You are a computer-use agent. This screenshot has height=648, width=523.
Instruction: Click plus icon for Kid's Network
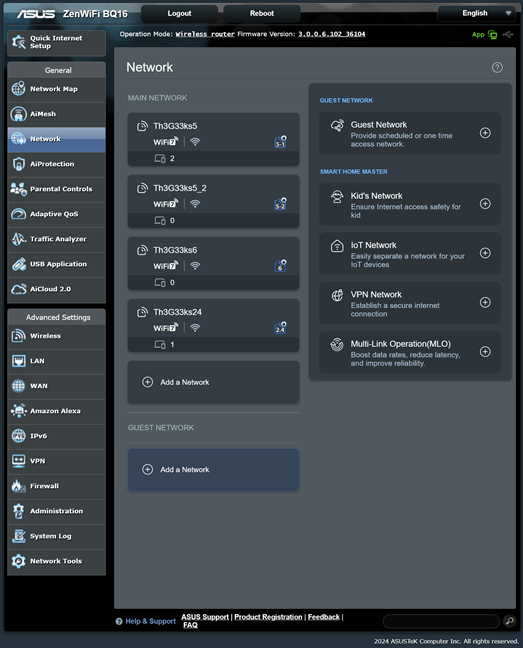[x=485, y=204]
